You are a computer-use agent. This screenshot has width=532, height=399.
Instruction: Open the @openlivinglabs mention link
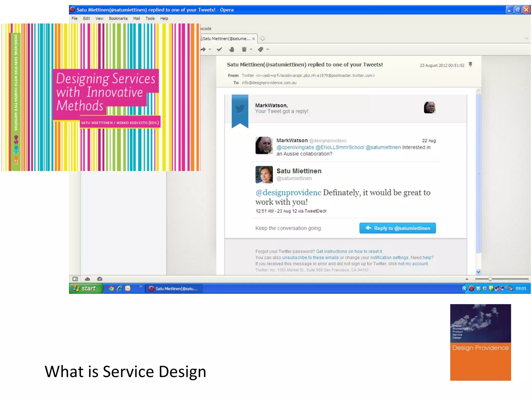click(295, 147)
